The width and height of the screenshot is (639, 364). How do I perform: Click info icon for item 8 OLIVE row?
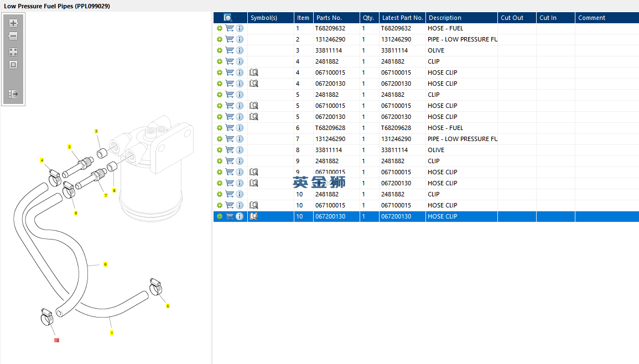240,149
